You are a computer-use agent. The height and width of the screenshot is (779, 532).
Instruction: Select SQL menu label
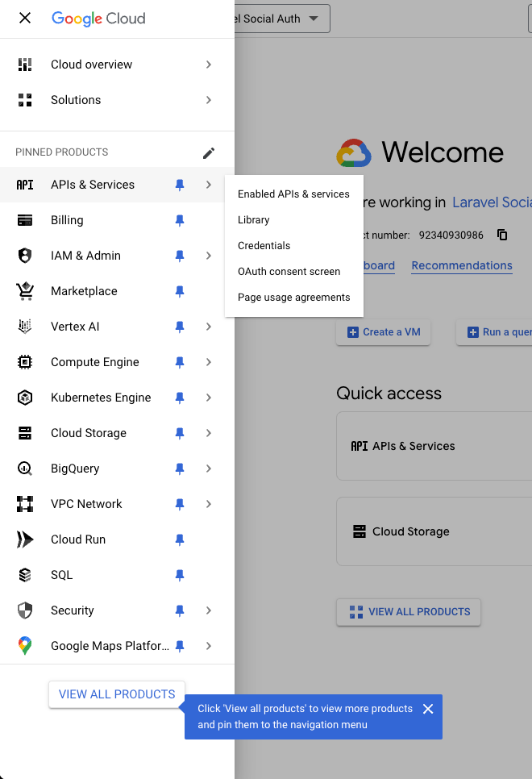(61, 575)
